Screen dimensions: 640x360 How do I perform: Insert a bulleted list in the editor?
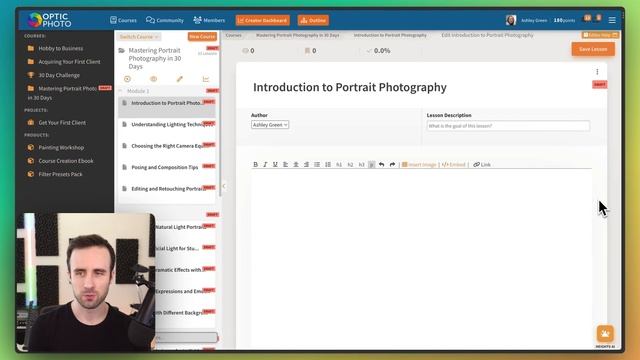317,164
